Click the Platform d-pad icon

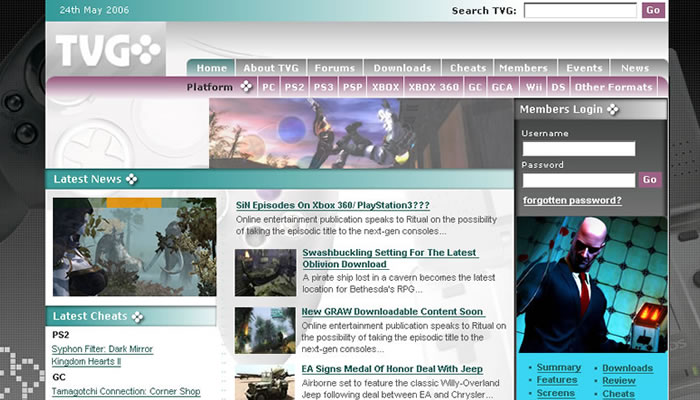(246, 87)
